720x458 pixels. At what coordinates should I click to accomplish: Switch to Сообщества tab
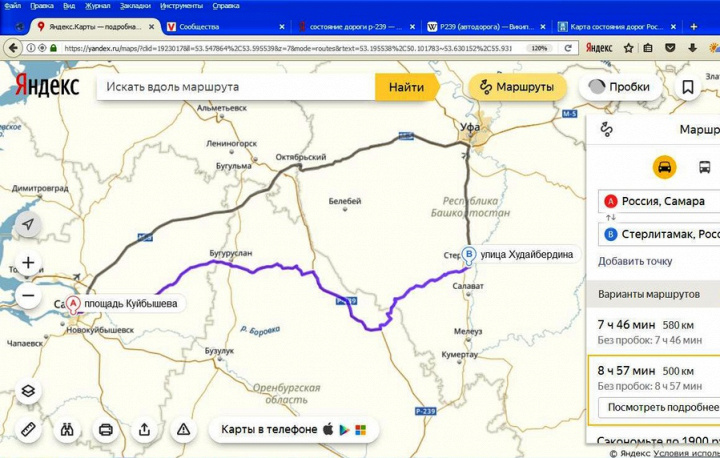tap(225, 27)
